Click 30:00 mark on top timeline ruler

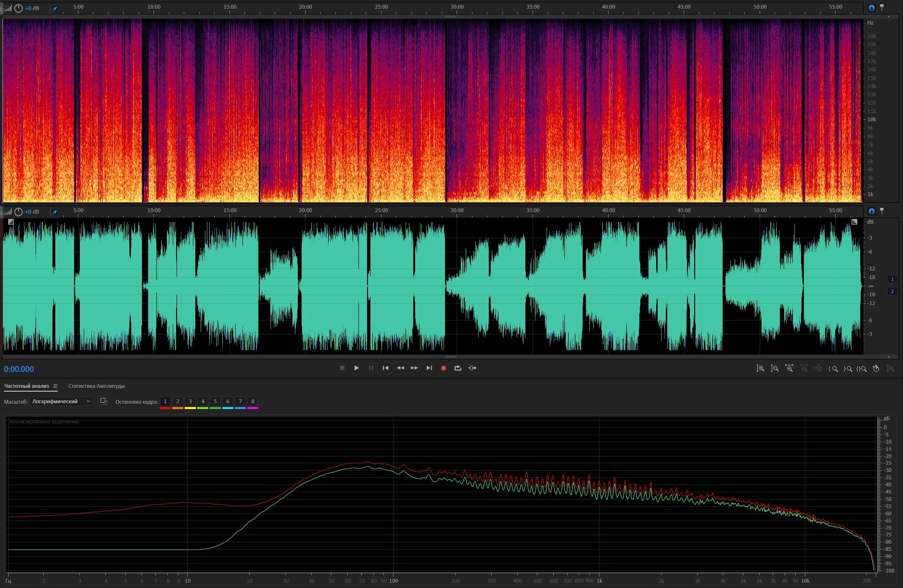pyautogui.click(x=457, y=7)
